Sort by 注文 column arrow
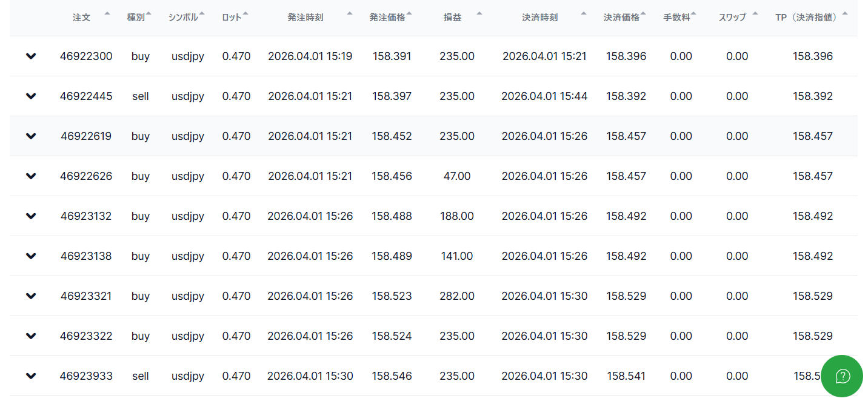 (107, 13)
